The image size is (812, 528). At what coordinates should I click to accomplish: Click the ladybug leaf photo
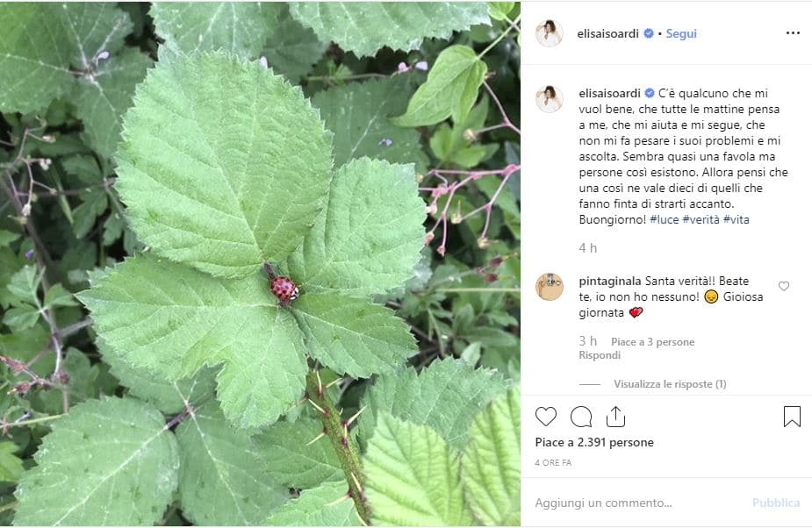(x=260, y=263)
